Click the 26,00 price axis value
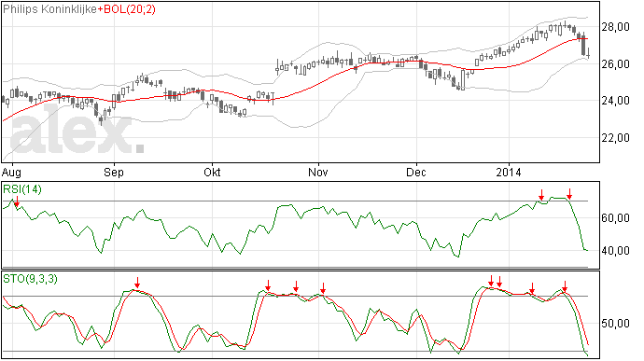 [615, 64]
